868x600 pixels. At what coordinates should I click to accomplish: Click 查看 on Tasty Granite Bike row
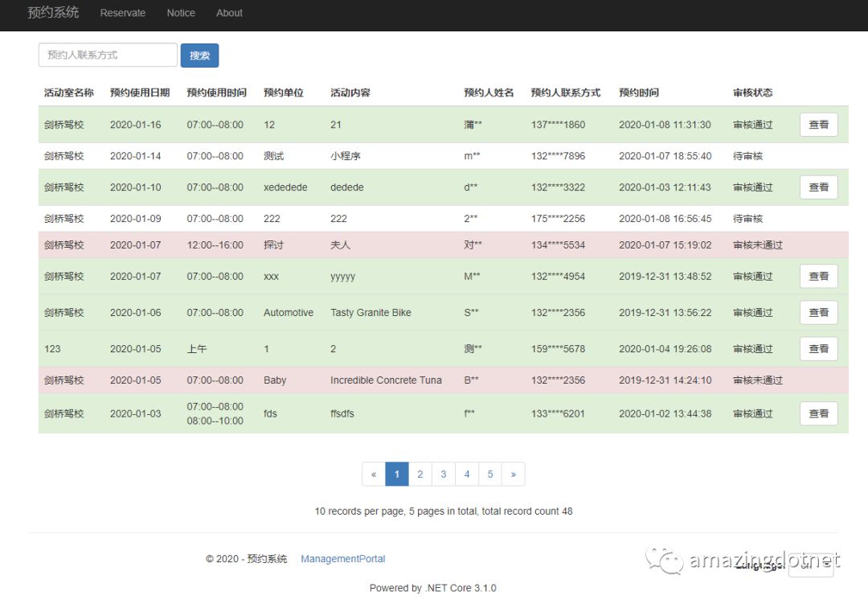click(819, 312)
